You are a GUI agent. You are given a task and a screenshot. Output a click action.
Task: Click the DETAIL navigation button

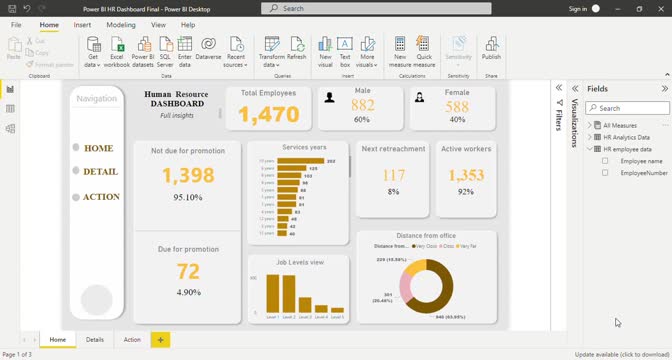point(100,171)
